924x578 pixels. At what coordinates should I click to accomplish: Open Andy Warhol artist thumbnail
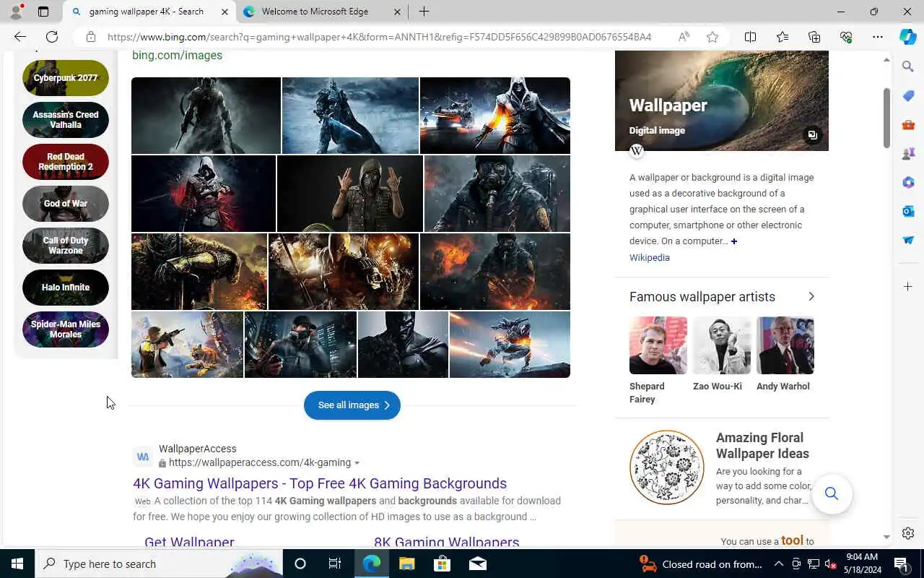785,345
